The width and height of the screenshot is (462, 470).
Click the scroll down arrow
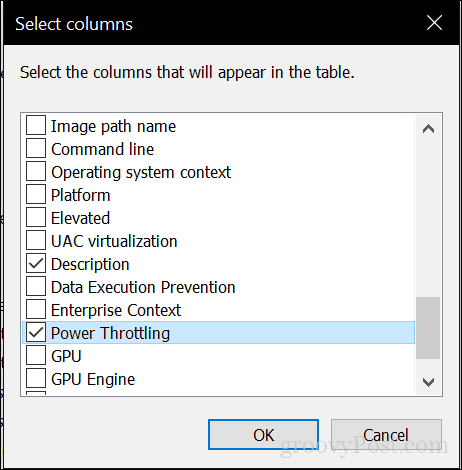[x=428, y=382]
